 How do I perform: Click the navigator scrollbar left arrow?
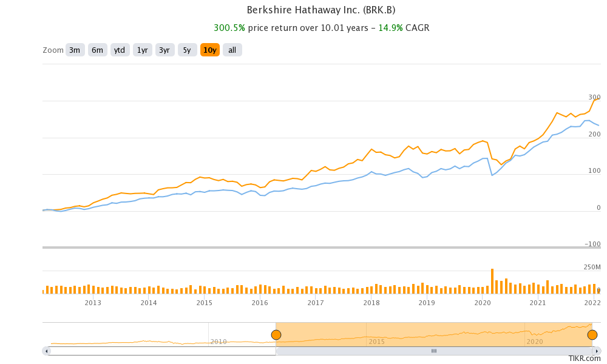point(47,351)
